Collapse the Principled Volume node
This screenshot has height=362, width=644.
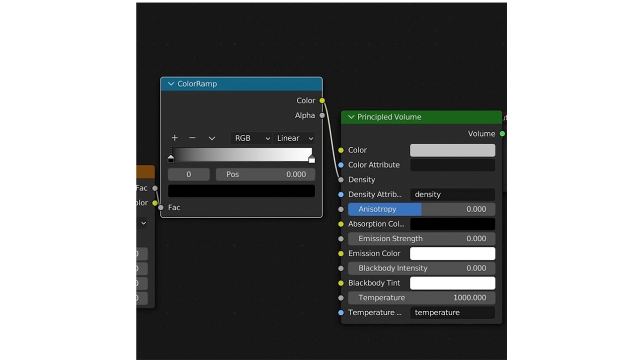pos(351,117)
